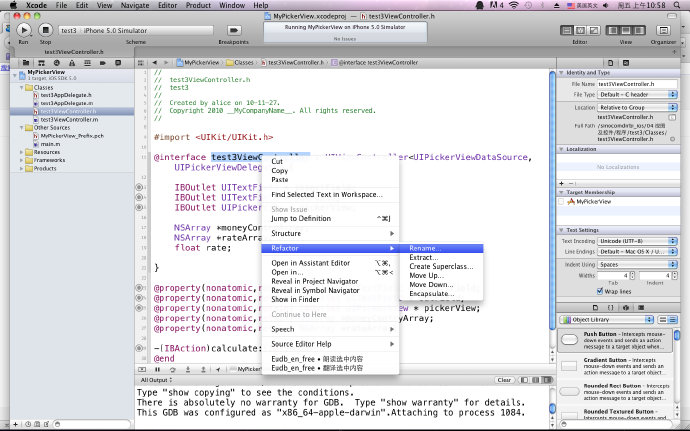Click the Run play button
This screenshot has width=690, height=431.
[x=24, y=30]
